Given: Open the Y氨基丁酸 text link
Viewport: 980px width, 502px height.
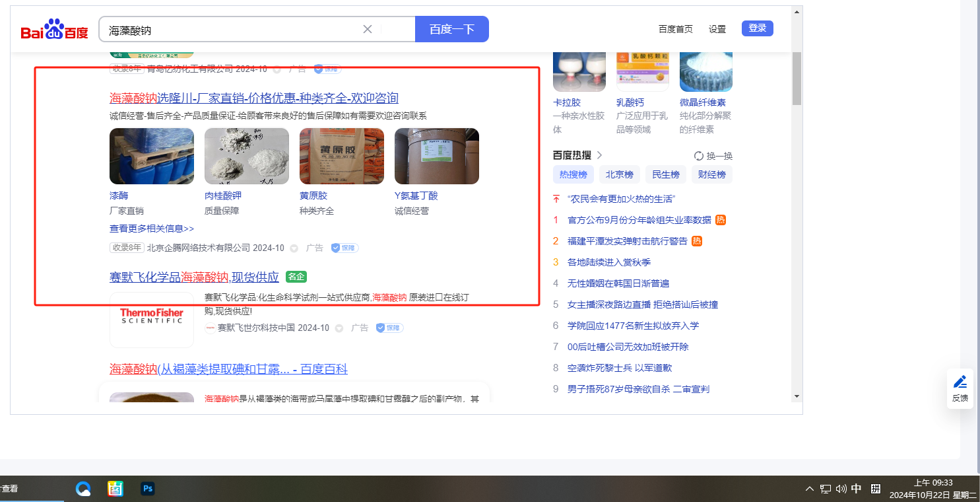Looking at the screenshot, I should [x=416, y=196].
